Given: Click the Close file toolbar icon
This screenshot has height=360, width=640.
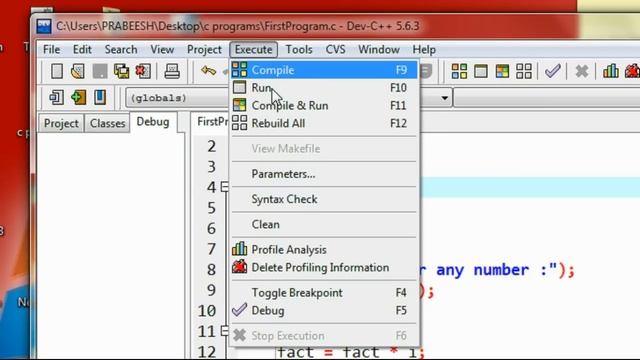Looking at the screenshot, I should pyautogui.click(x=143, y=71).
